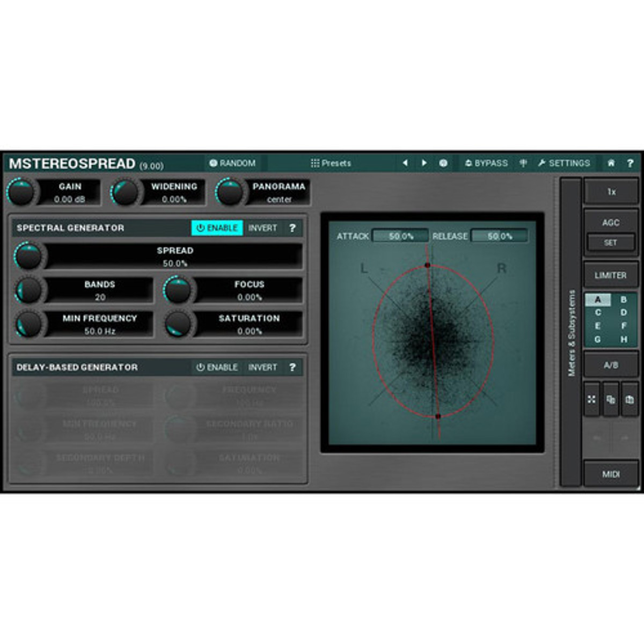Click the Spectral SPREAD slider bar

point(175,257)
